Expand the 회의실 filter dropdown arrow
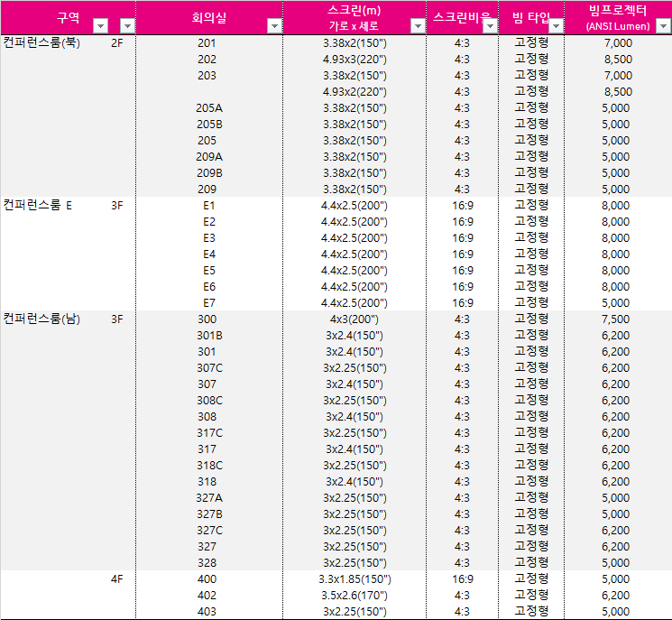The height and width of the screenshot is (620, 672). (x=273, y=26)
